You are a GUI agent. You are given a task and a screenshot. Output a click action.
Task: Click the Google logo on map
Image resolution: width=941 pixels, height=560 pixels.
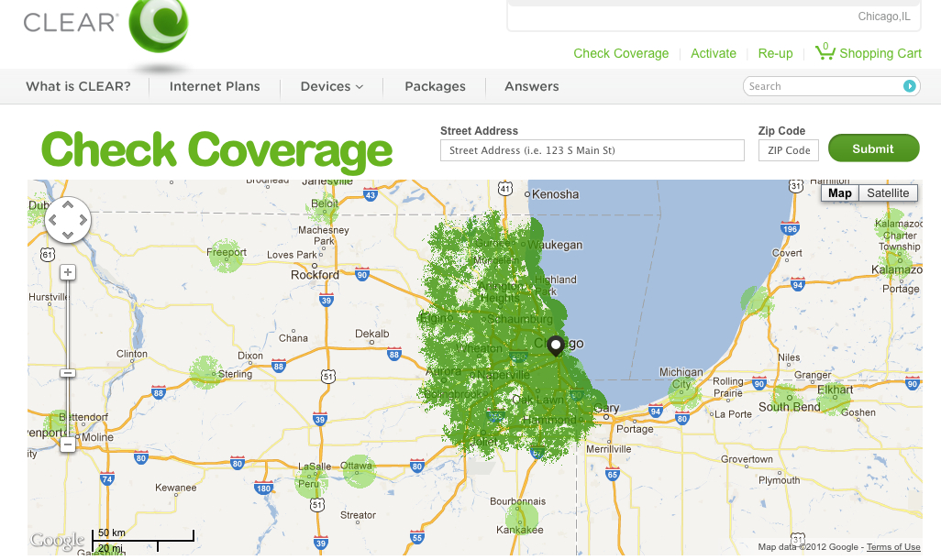58,540
